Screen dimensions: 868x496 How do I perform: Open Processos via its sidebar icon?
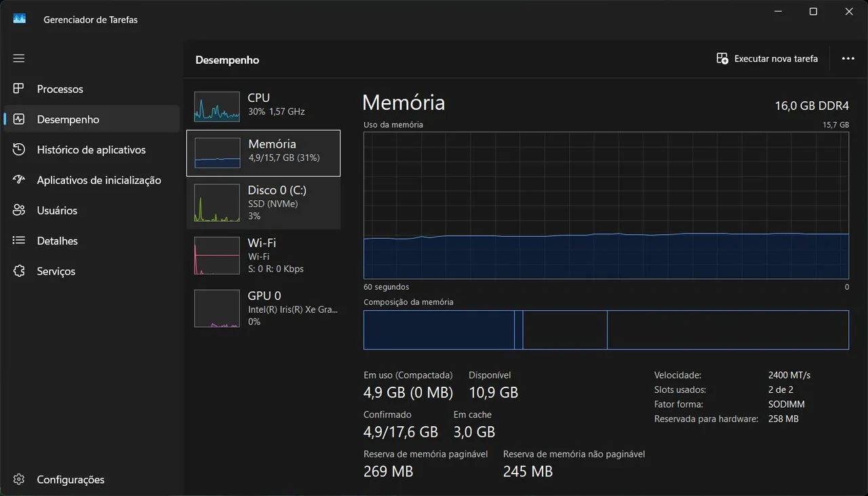[19, 89]
